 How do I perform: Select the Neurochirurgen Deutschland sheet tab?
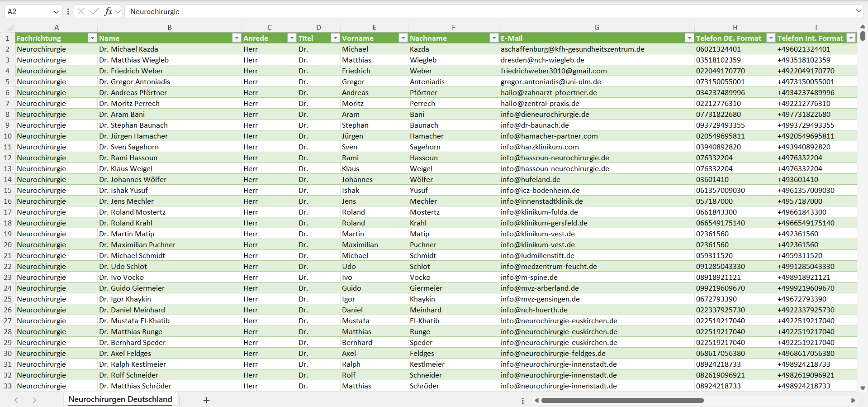[x=120, y=399]
